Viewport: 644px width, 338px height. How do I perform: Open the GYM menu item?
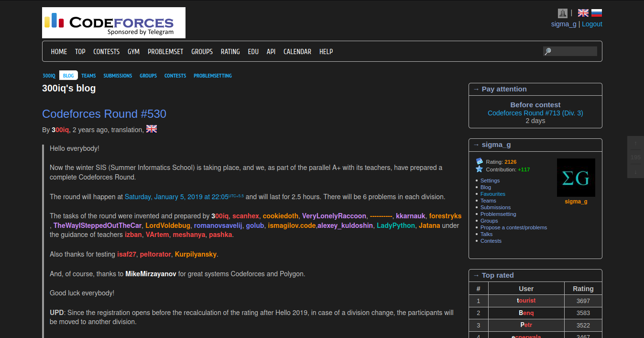(x=133, y=51)
